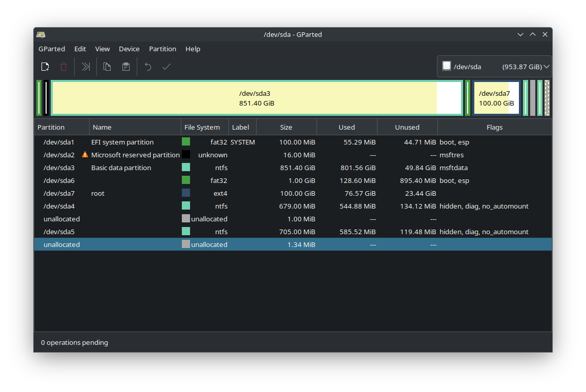Click the warning icon beside /dev/sda2
Viewport: 586px width, 392px height.
tap(85, 155)
